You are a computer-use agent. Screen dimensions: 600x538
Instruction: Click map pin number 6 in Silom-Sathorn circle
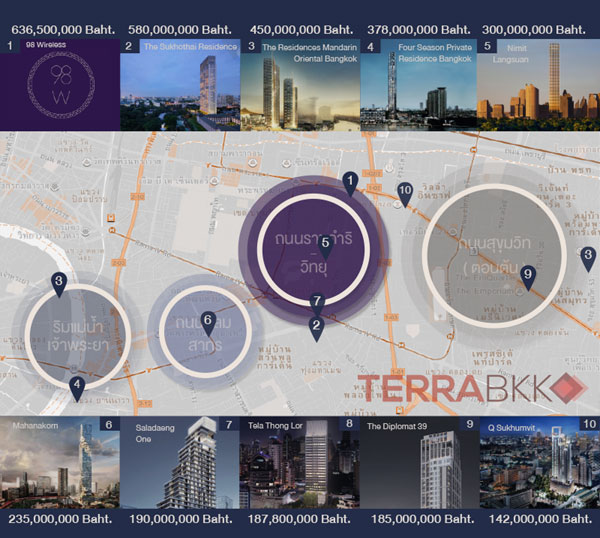point(207,323)
